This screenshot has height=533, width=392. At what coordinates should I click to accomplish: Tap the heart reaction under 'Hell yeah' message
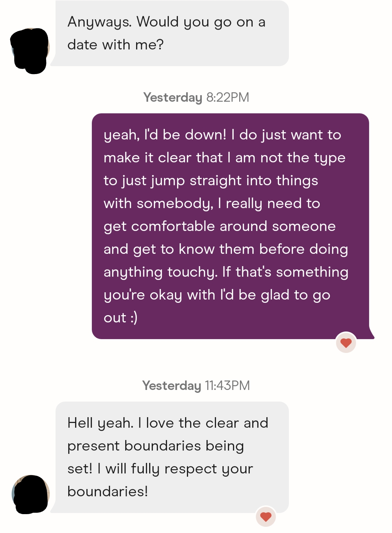266,517
